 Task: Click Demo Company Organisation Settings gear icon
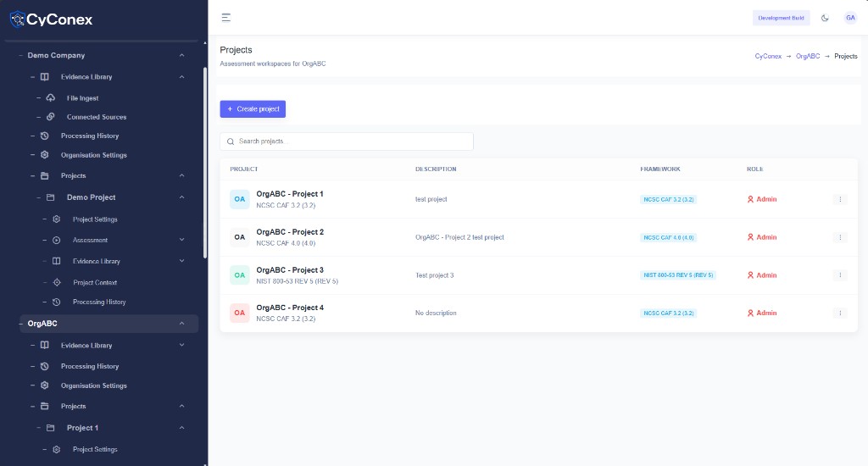click(x=45, y=155)
